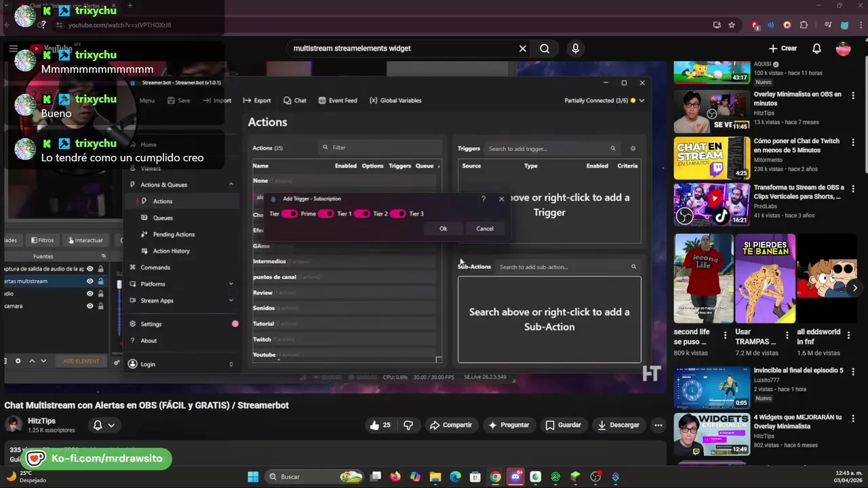Toggle lock on 'ertas multistream' source

click(x=101, y=281)
